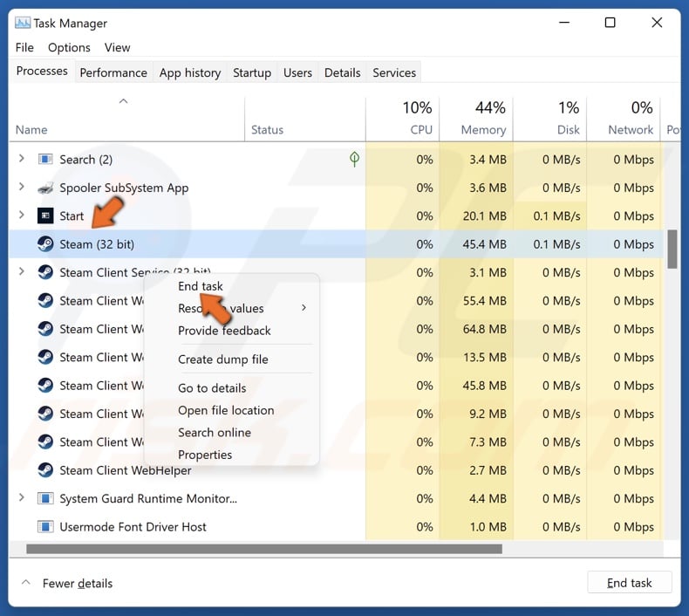Click the vertical scrollbar thumb
Image resolution: width=689 pixels, height=616 pixels.
click(672, 249)
